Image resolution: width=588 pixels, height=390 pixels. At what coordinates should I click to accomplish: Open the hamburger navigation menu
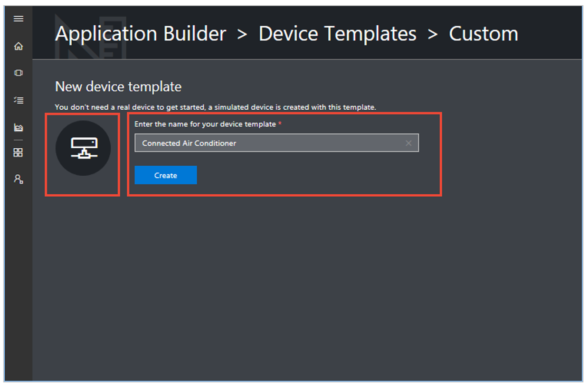pos(19,19)
